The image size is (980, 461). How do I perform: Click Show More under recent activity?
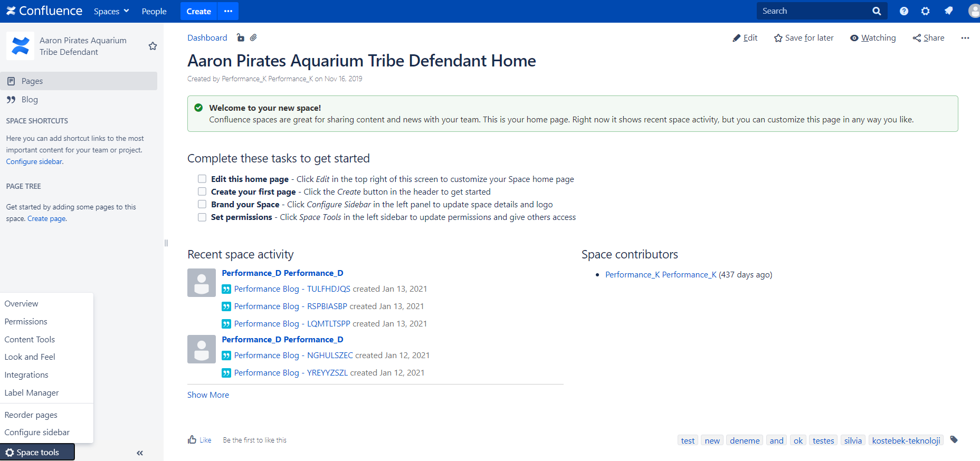pos(208,395)
